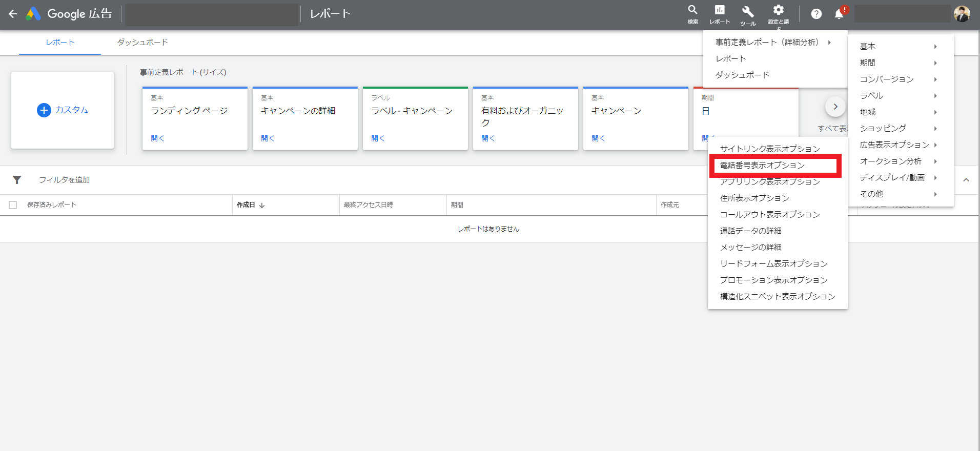The width and height of the screenshot is (980, 451).
Task: Open the notifications bell icon
Action: tap(839, 14)
